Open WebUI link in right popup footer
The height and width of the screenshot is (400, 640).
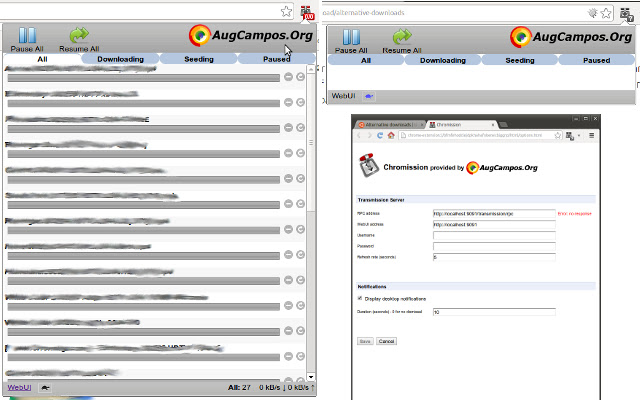(343, 96)
